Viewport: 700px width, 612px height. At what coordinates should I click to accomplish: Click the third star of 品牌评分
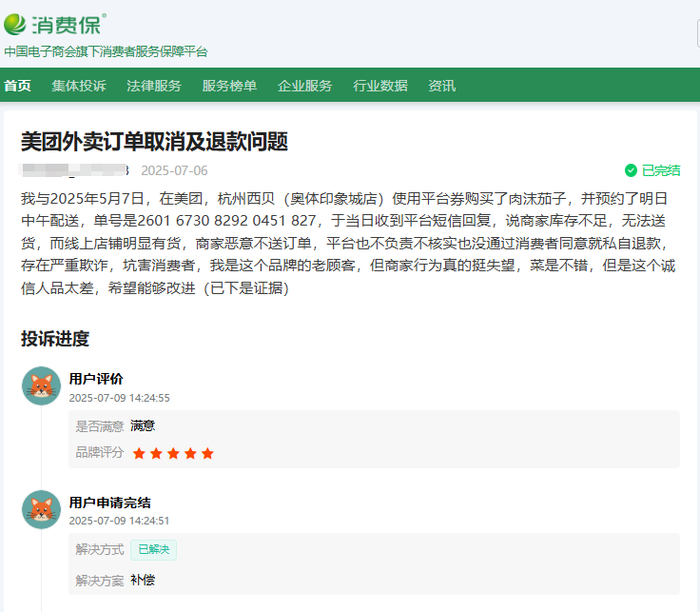[x=173, y=453]
